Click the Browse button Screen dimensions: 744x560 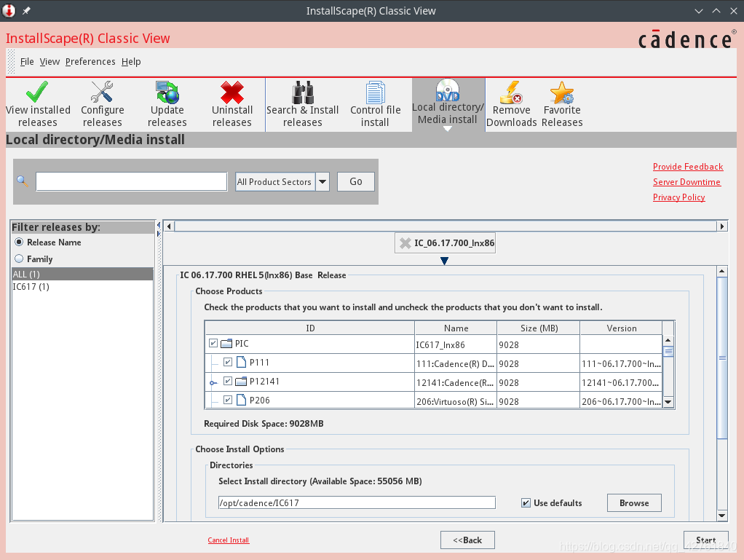coord(634,503)
